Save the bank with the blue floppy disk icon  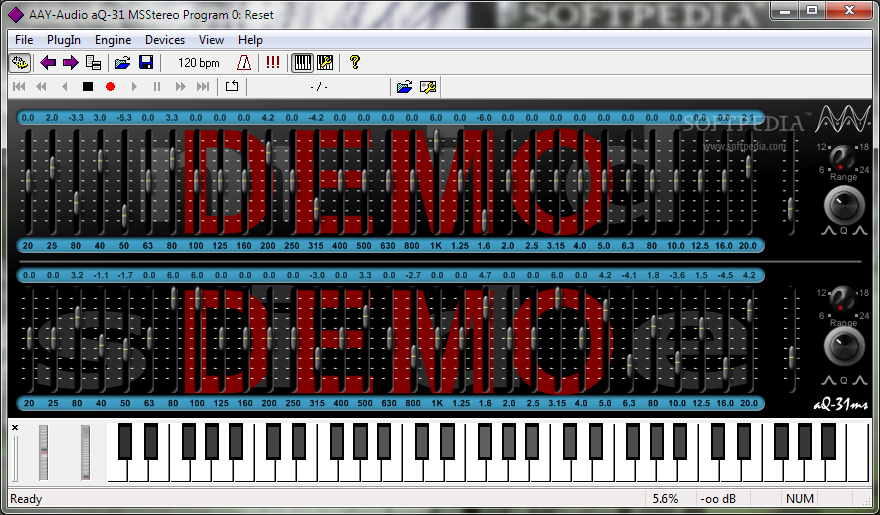tap(146, 62)
